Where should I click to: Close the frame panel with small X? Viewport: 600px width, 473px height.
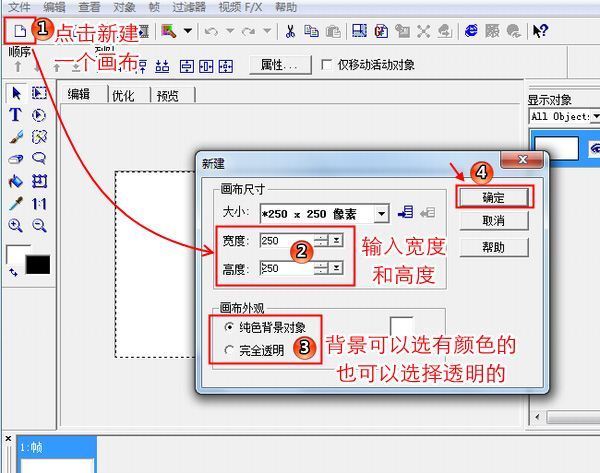tap(8, 439)
